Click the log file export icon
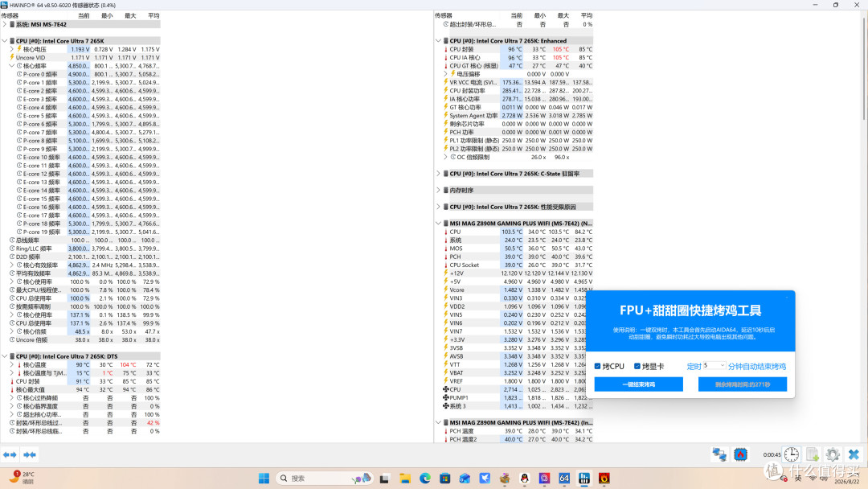Image resolution: width=868 pixels, height=489 pixels. (812, 454)
